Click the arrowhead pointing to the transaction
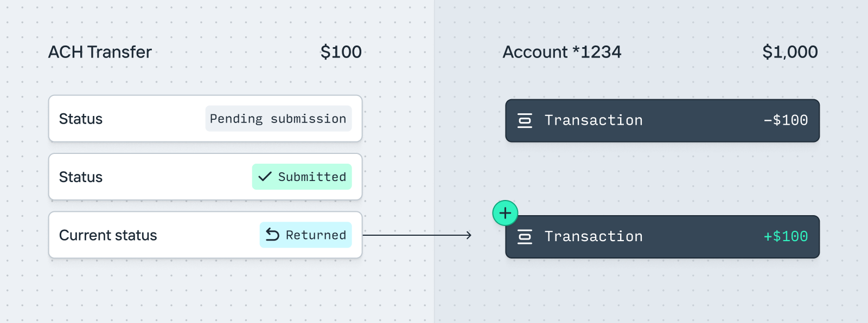Viewport: 868px width, 323px height. click(468, 235)
